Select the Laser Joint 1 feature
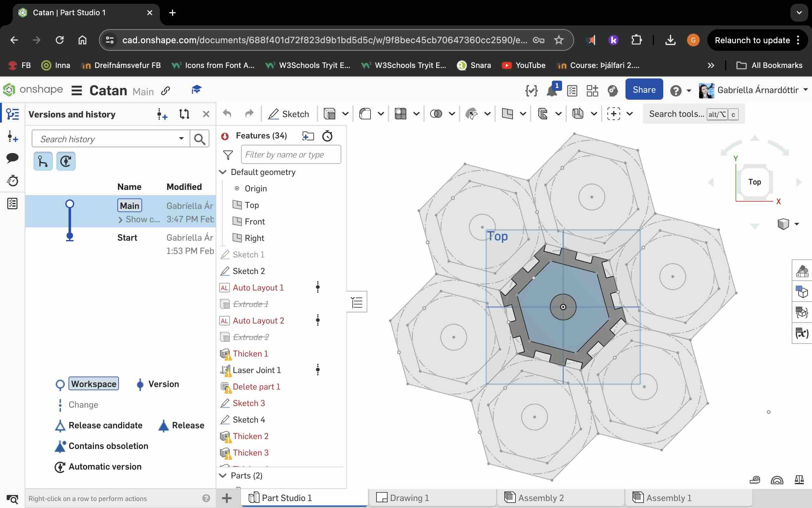Screen dimensions: 812x508 256,370
